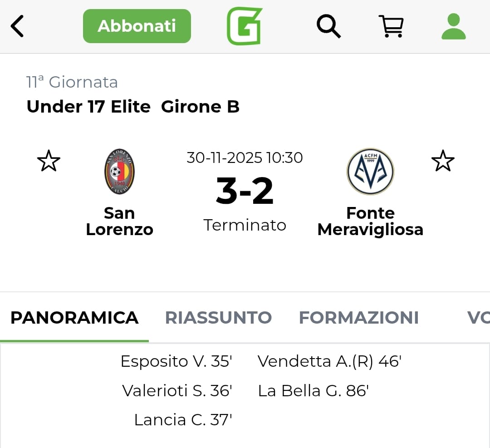Click the 3-2 final score

coord(245,191)
